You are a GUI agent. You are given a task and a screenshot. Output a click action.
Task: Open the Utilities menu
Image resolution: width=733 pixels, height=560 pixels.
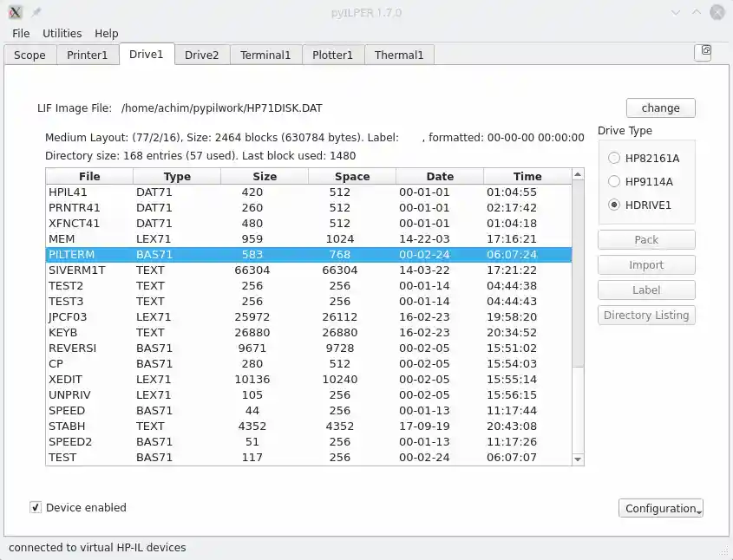(x=62, y=33)
